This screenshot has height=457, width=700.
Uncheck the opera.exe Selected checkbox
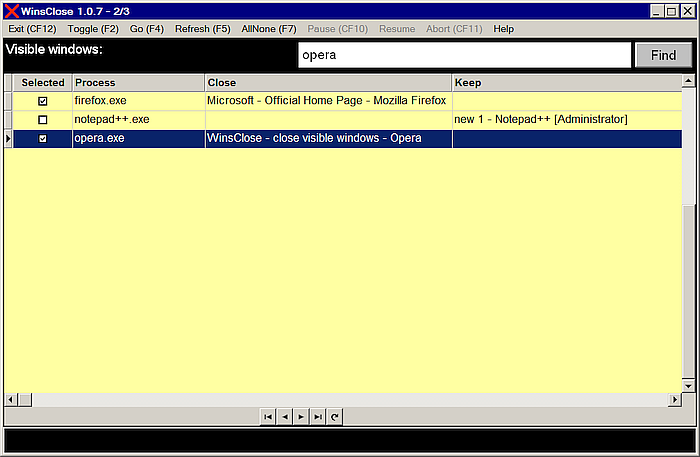pyautogui.click(x=42, y=139)
